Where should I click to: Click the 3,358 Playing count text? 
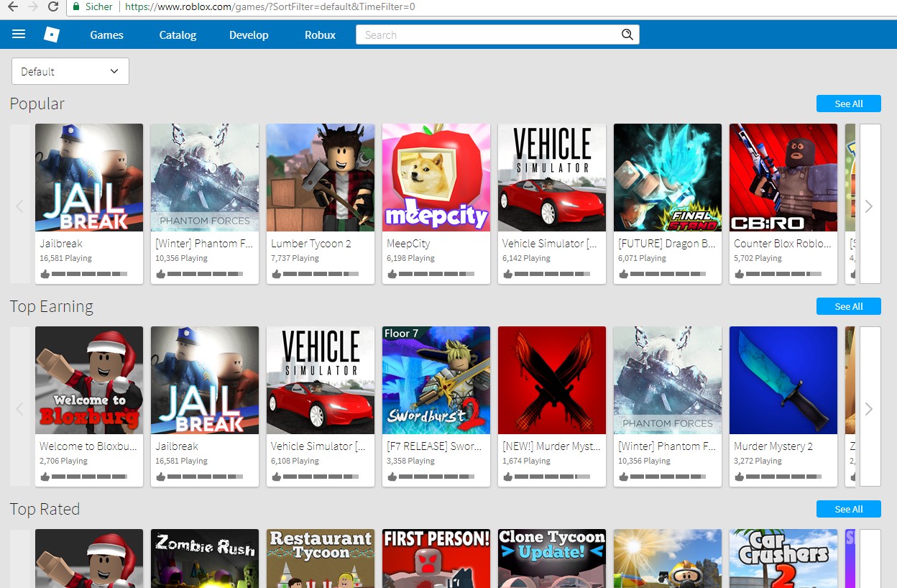click(x=410, y=461)
